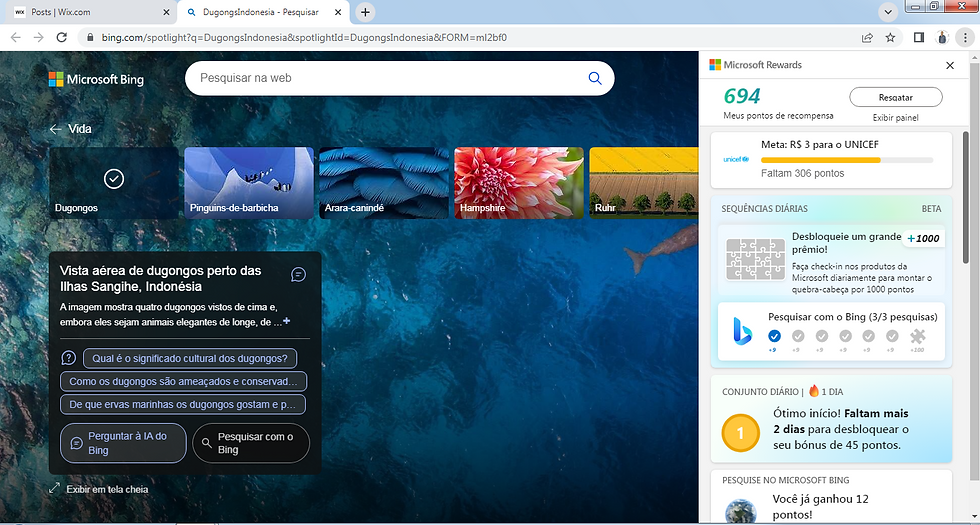Image resolution: width=980 pixels, height=525 pixels.
Task: Open the Chrome profile avatar
Action: point(942,38)
